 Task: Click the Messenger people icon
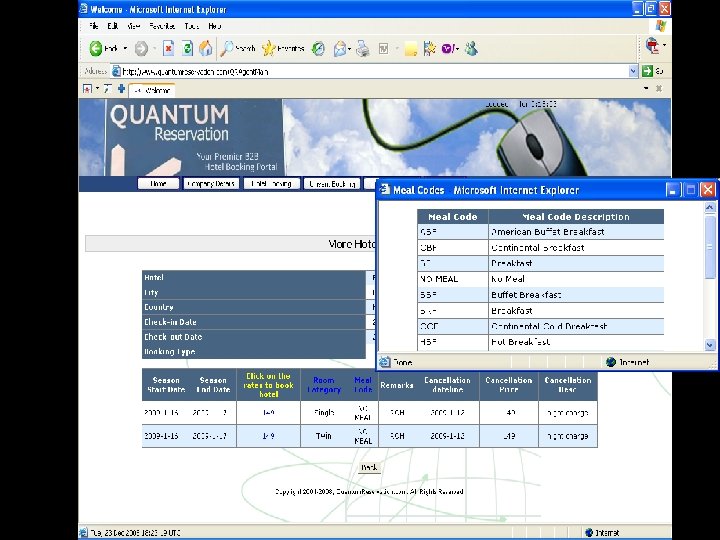coord(471,48)
